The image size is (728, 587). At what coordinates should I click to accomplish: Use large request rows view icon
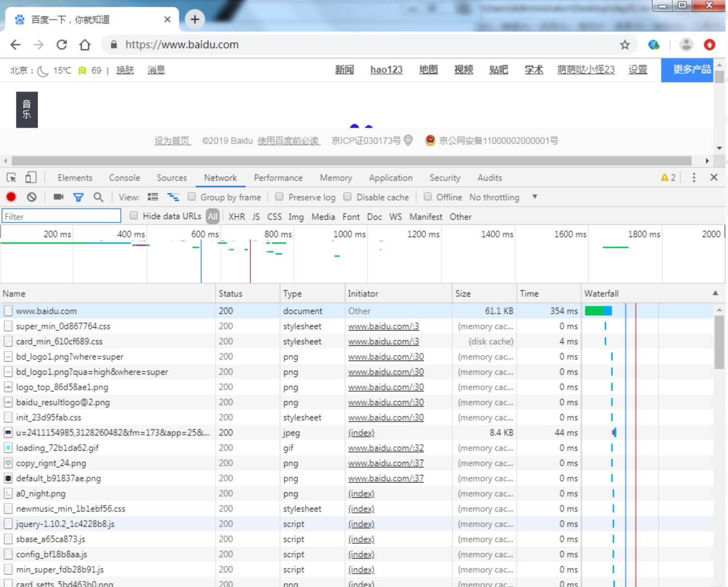pos(153,197)
